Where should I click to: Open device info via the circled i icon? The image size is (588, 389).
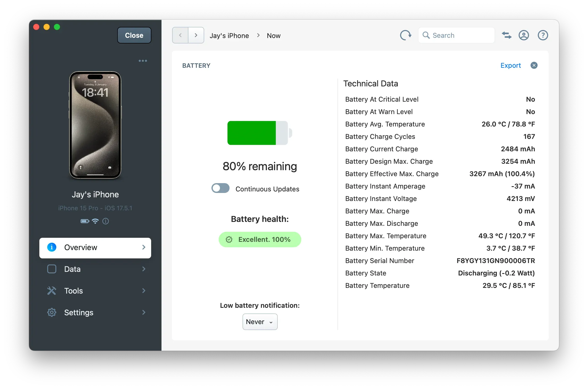click(106, 221)
